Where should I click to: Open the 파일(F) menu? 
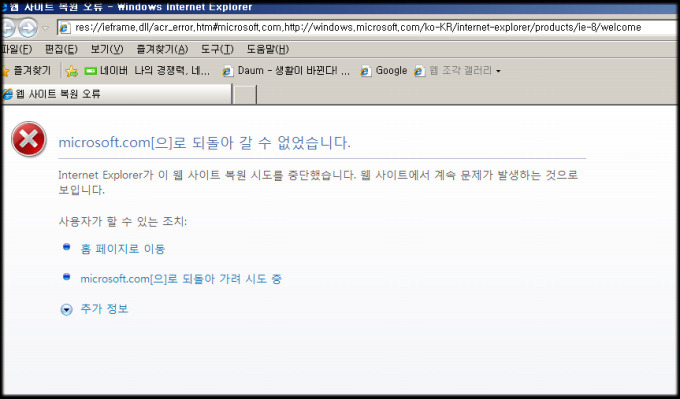16,49
